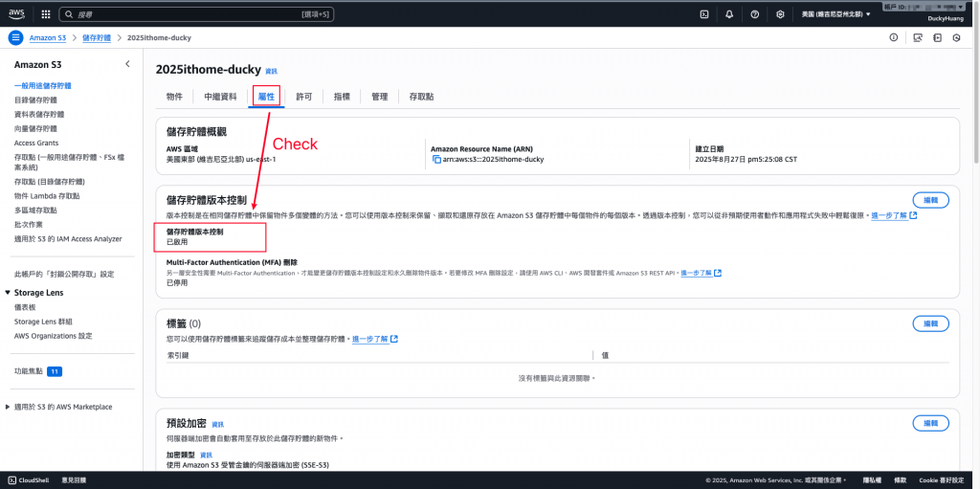Focus the top search field
This screenshot has width=980, height=489.
(x=196, y=13)
